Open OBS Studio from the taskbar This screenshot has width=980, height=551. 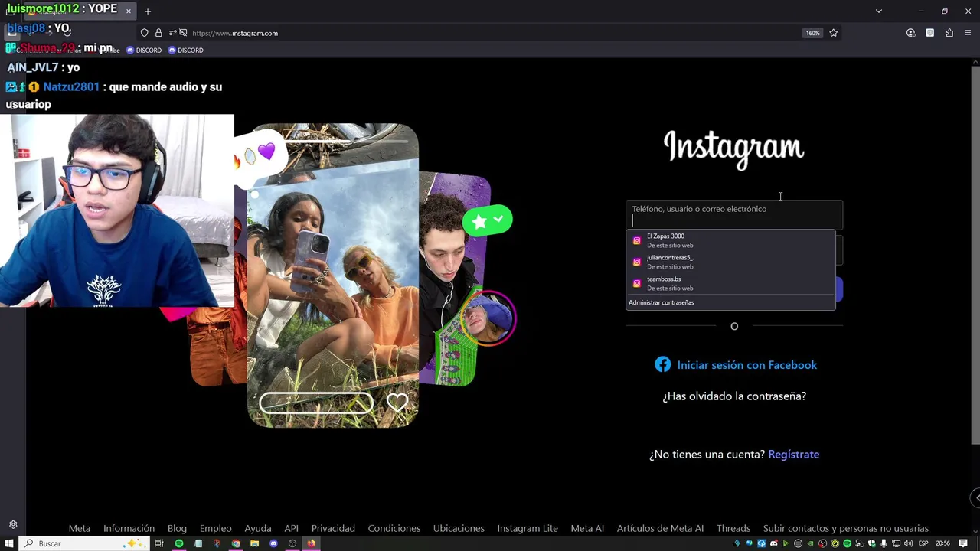point(292,543)
